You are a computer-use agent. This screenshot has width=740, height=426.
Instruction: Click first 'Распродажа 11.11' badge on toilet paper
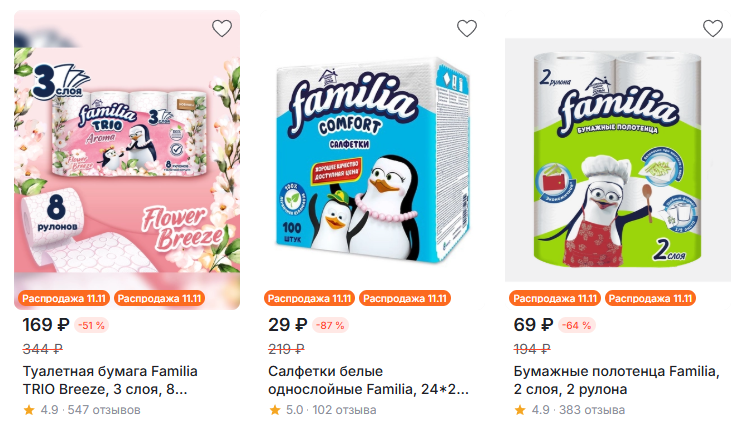pyautogui.click(x=63, y=298)
